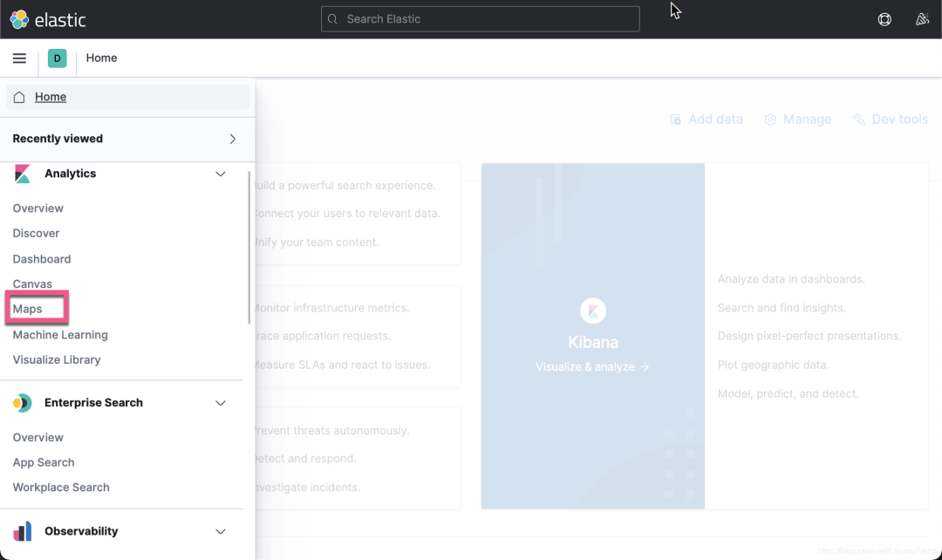Image resolution: width=942 pixels, height=560 pixels.
Task: Click 'Model, predict, and detect.' text
Action: (x=788, y=393)
